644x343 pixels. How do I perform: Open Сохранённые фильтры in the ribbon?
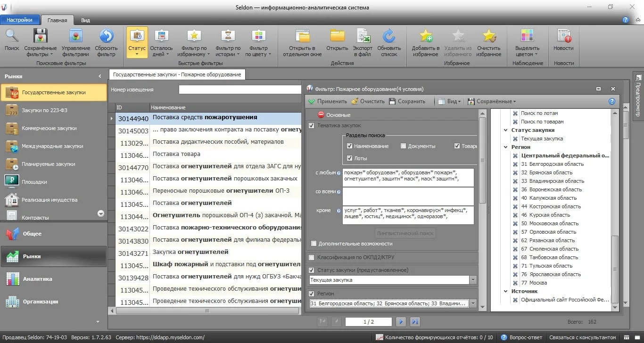click(x=41, y=42)
